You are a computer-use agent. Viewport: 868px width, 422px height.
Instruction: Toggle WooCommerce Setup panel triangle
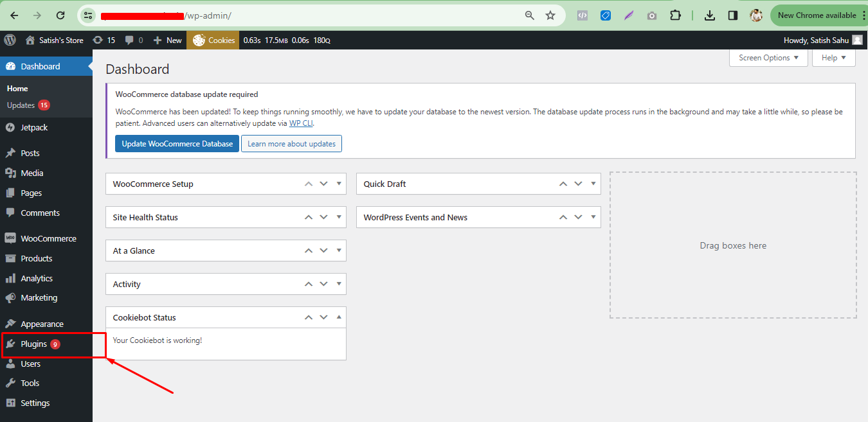pyautogui.click(x=339, y=184)
